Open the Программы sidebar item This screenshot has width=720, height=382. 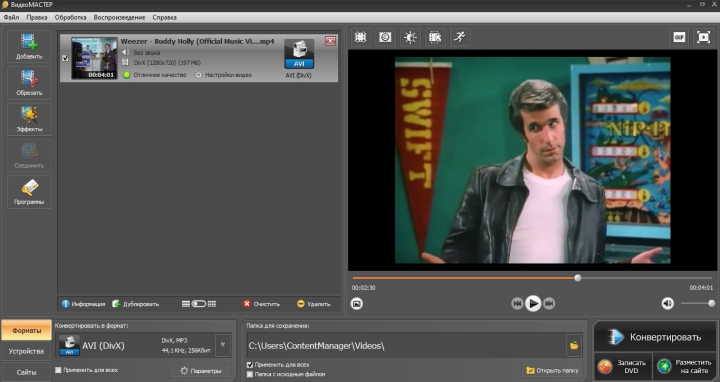coord(29,192)
